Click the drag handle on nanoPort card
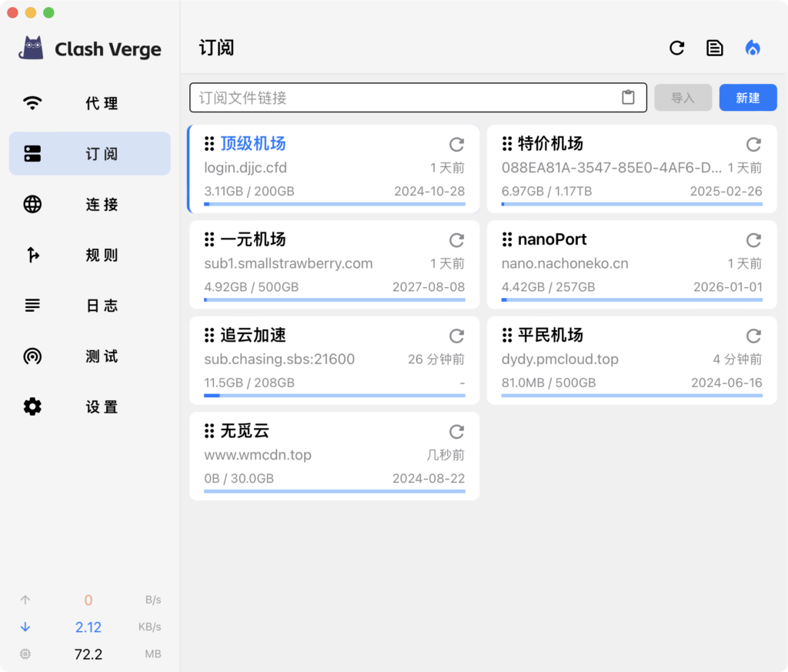The height and width of the screenshot is (672, 788). [x=507, y=239]
